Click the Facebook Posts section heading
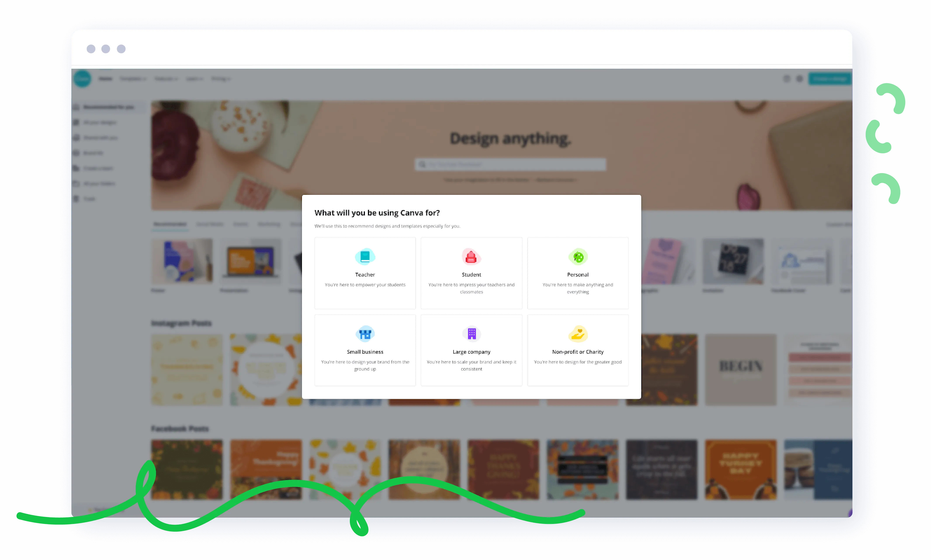 (x=180, y=429)
